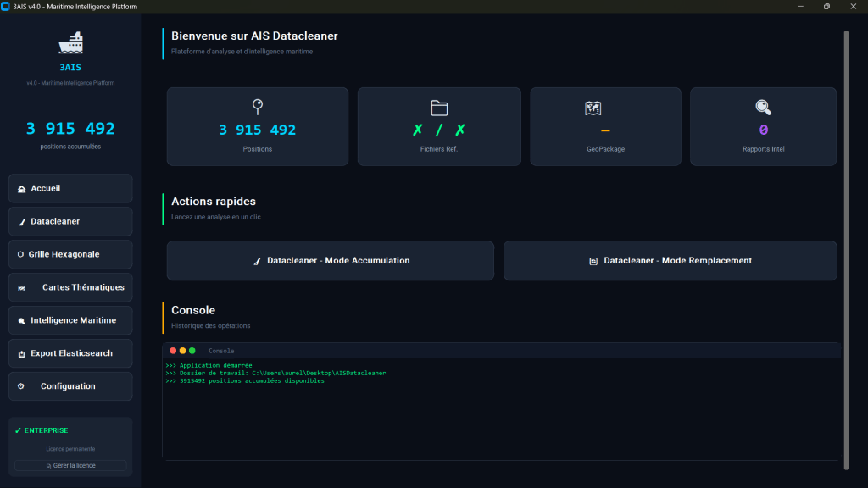Select Intelligence Maritime in sidebar
868x488 pixels.
coord(70,320)
